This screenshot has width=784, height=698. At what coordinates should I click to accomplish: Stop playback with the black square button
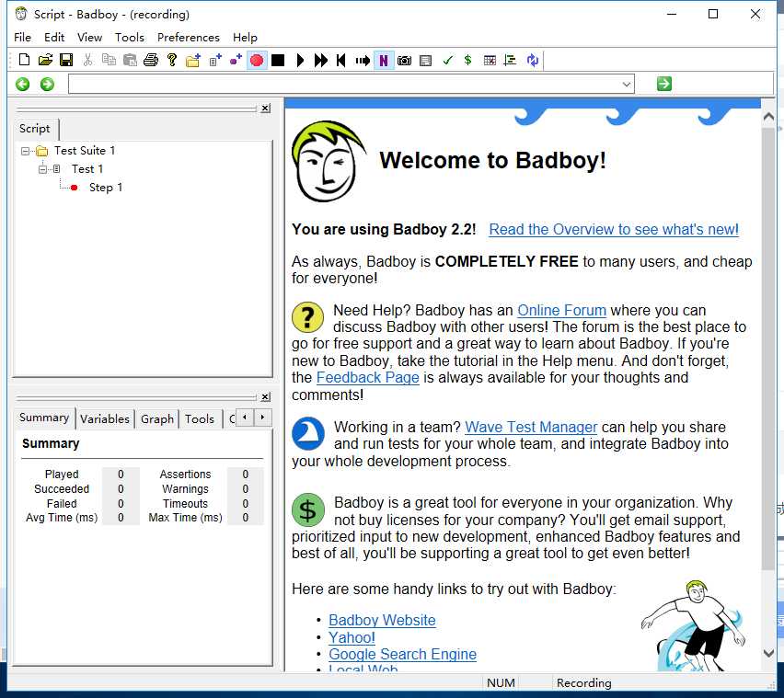(278, 61)
